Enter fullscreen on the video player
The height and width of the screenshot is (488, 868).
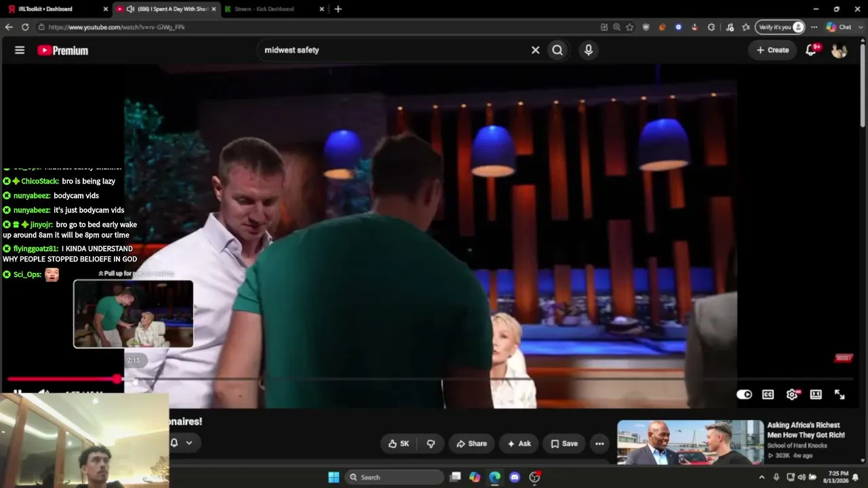coord(840,394)
